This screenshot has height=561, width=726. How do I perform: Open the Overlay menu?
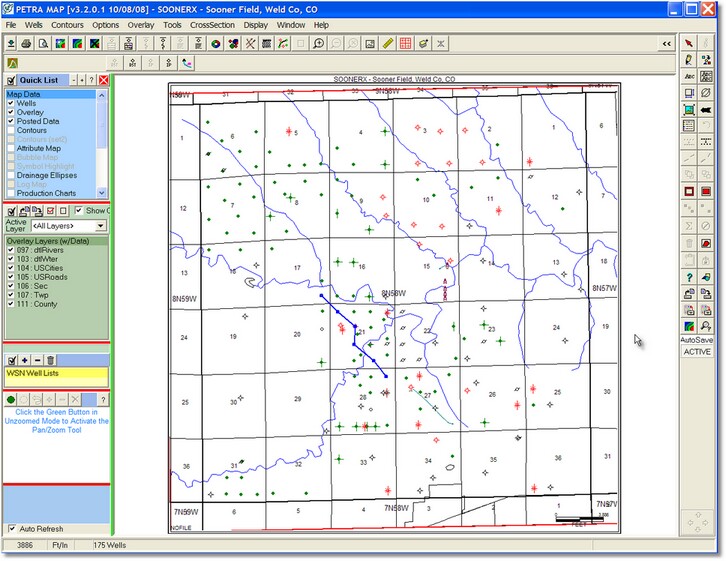pyautogui.click(x=141, y=25)
